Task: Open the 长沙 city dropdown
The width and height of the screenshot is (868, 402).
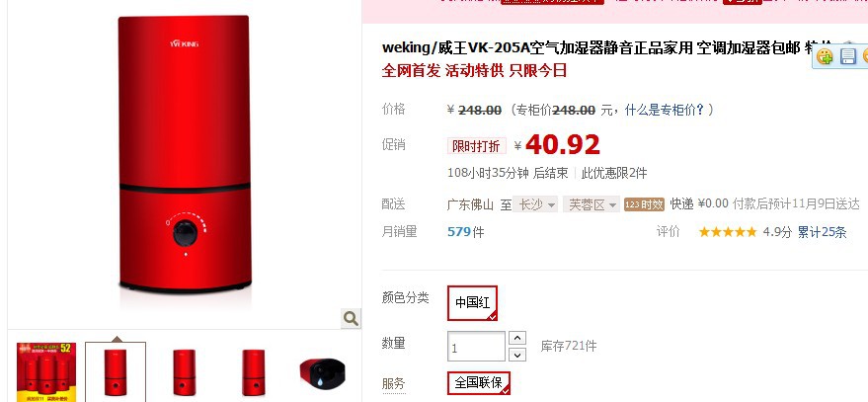Action: (x=535, y=204)
